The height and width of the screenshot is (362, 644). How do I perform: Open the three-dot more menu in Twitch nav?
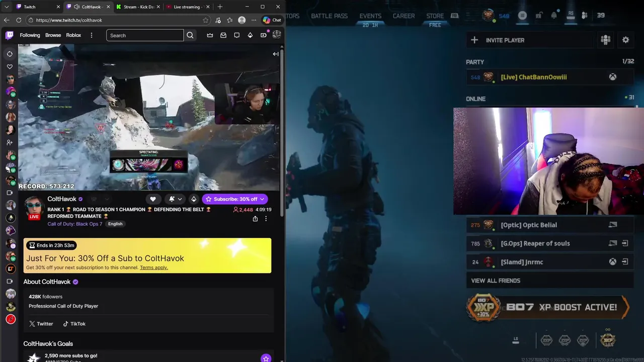pos(91,35)
